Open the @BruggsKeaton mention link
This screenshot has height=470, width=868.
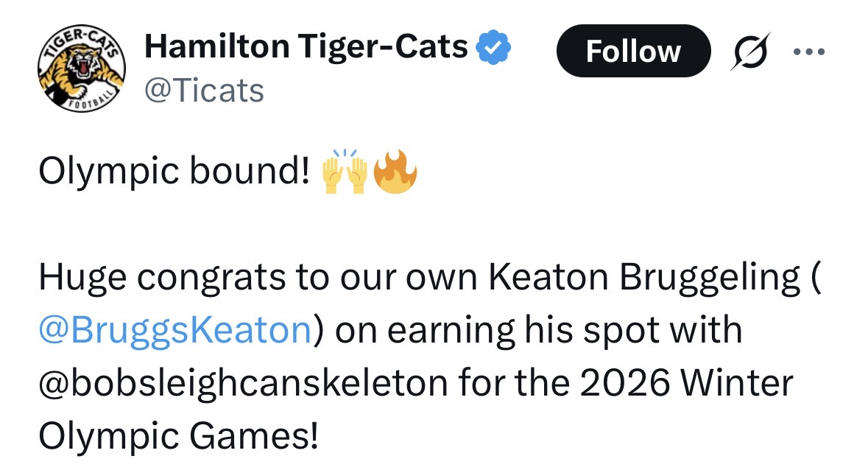[174, 331]
